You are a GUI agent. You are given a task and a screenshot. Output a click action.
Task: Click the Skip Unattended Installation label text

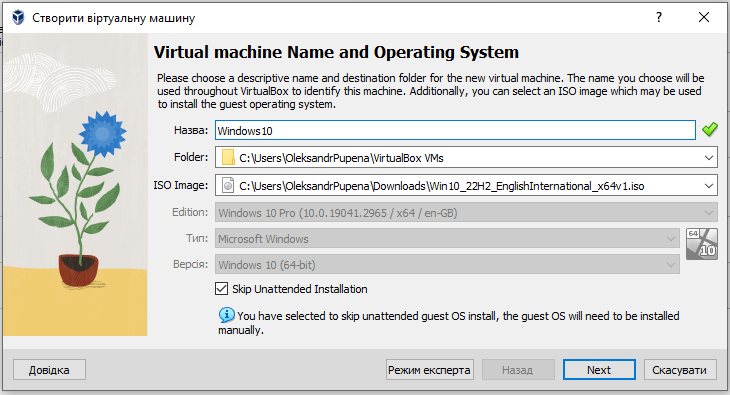[x=300, y=289]
